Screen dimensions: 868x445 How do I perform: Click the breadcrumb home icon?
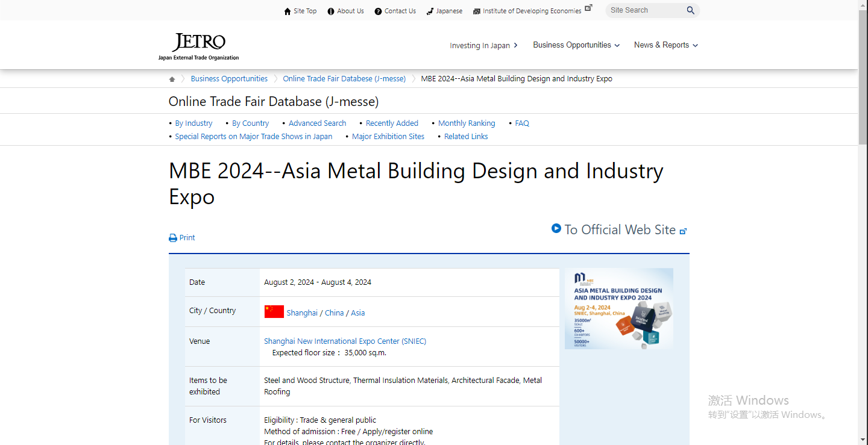(x=172, y=79)
